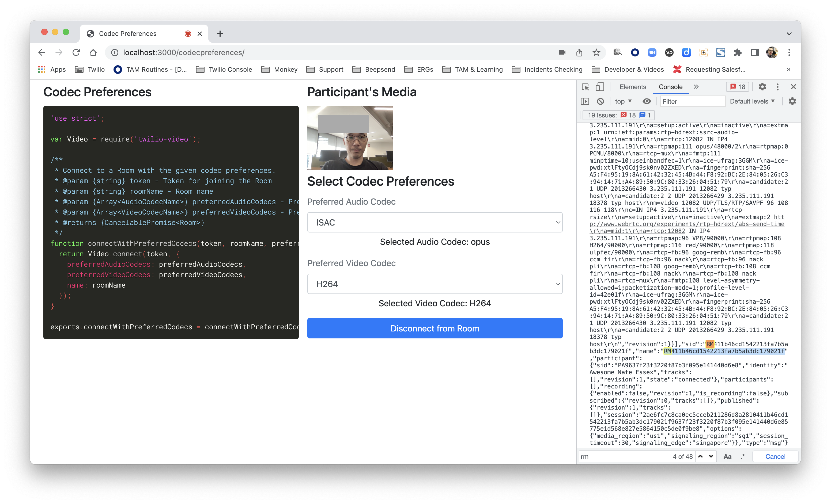Open the share icon in the address bar

pyautogui.click(x=579, y=52)
